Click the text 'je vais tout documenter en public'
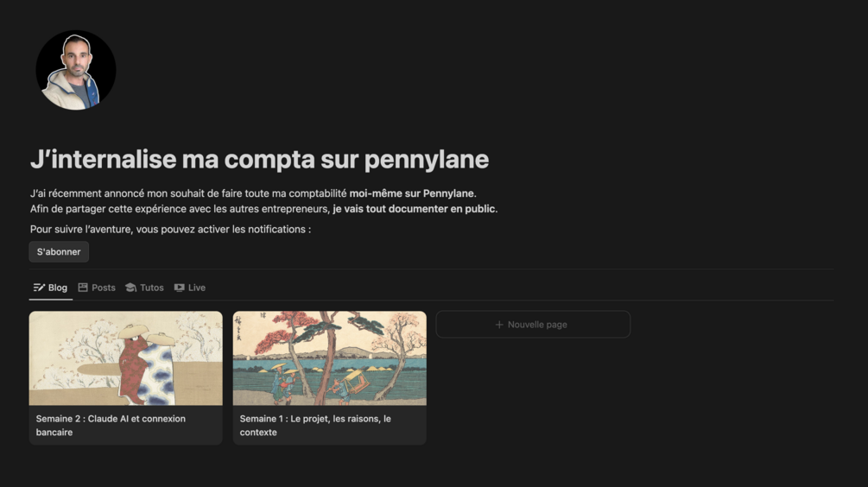 tap(414, 209)
